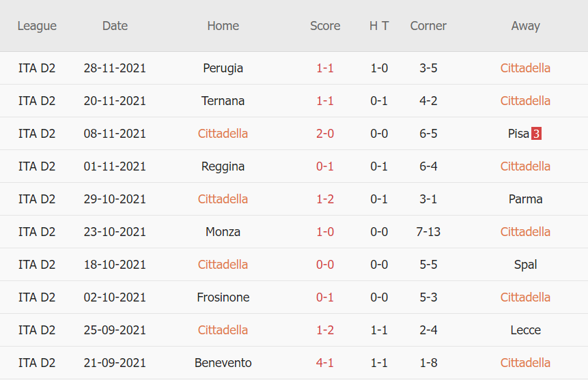
Task: Open the Benevento home team link
Action: tap(223, 363)
